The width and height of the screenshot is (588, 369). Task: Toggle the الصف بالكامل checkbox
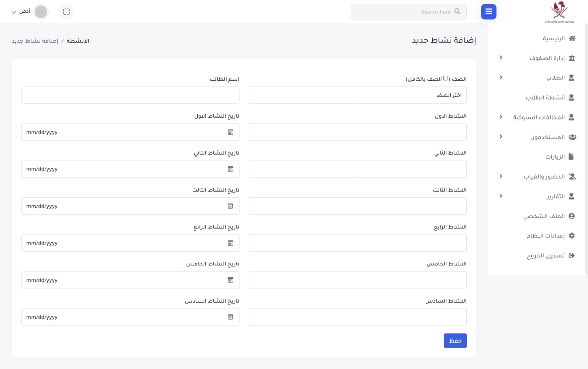coord(446,77)
